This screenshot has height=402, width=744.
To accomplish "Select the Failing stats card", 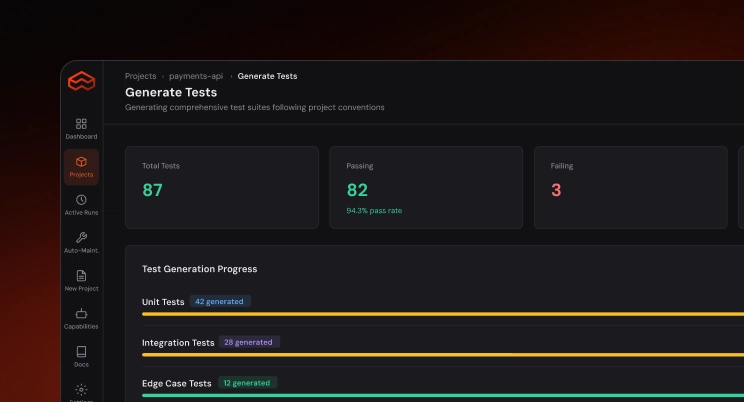I will (631, 187).
